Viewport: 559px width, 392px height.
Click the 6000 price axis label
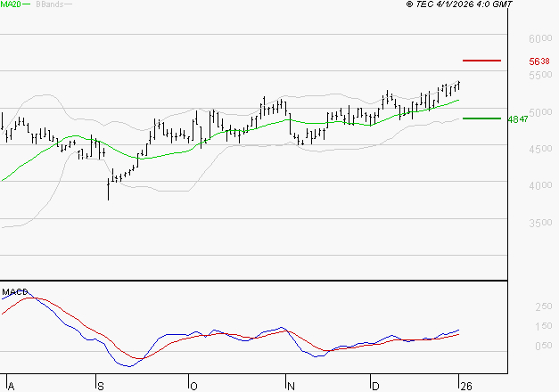click(540, 38)
